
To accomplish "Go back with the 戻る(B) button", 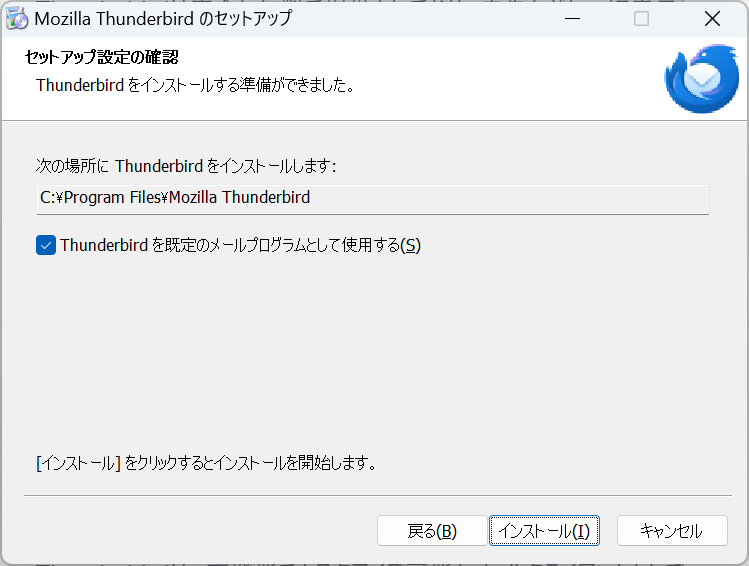I will pyautogui.click(x=432, y=531).
